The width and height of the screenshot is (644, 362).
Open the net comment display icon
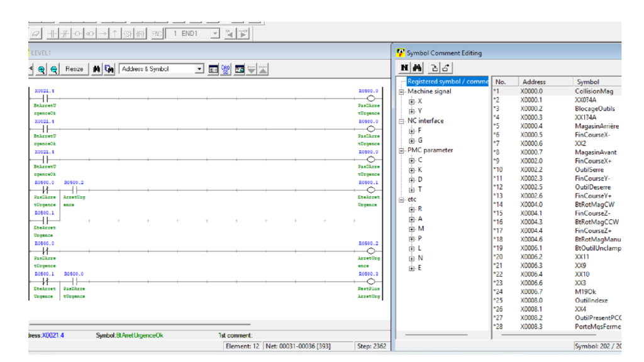pos(213,69)
